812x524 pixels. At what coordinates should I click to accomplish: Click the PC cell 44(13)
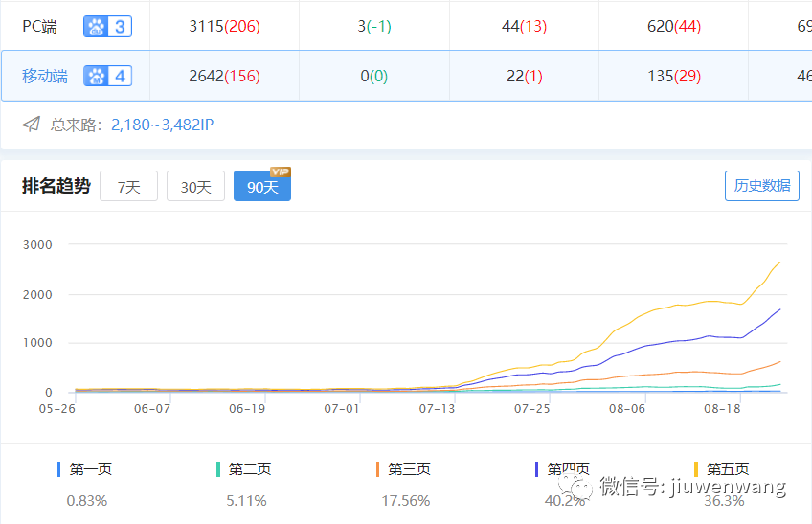(x=524, y=27)
